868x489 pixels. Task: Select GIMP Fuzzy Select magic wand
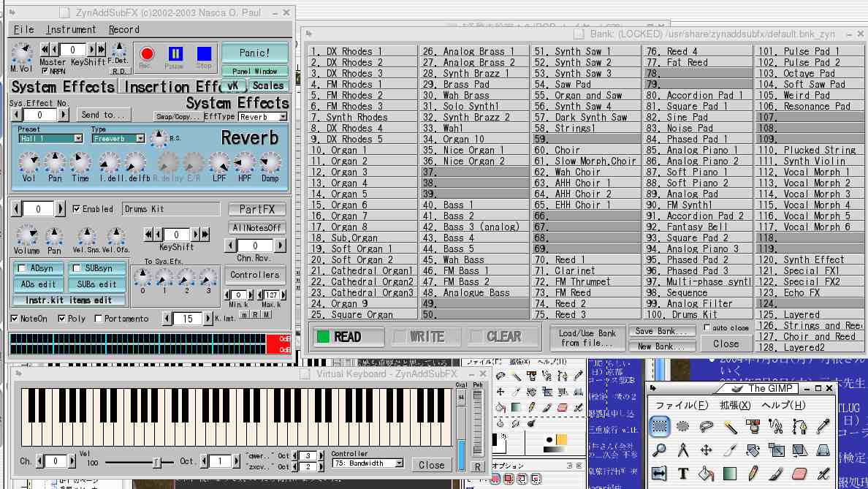[730, 426]
